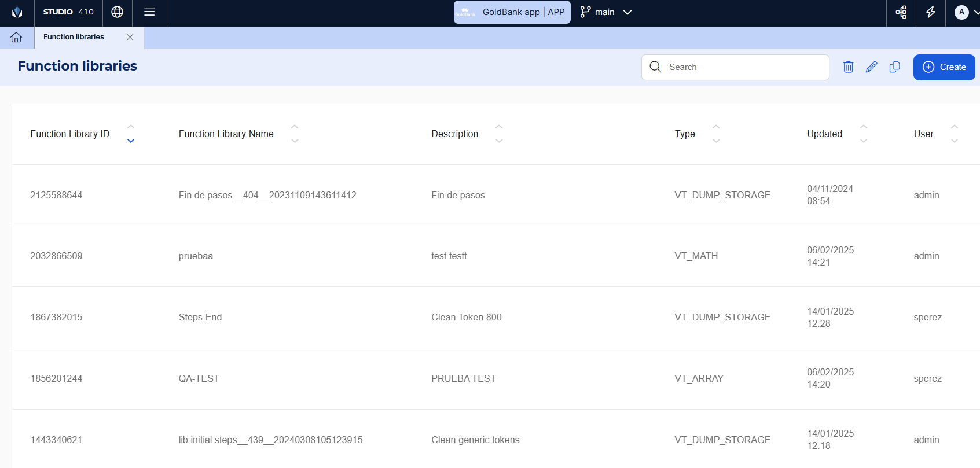Click the duplicate copy icon

894,67
